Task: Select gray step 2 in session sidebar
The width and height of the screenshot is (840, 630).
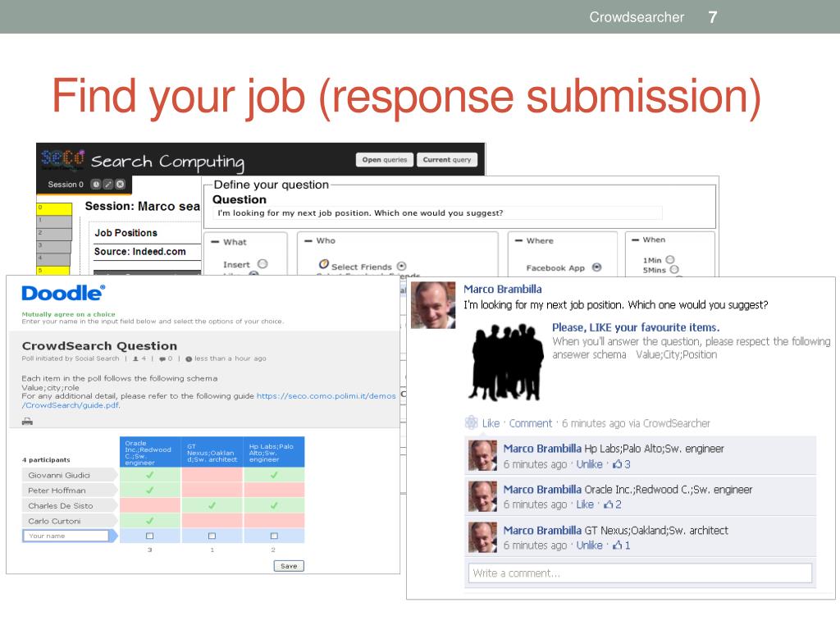Action: (x=54, y=234)
